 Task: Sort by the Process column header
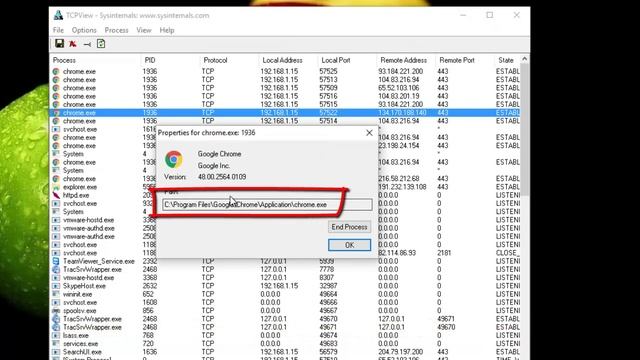pos(95,60)
